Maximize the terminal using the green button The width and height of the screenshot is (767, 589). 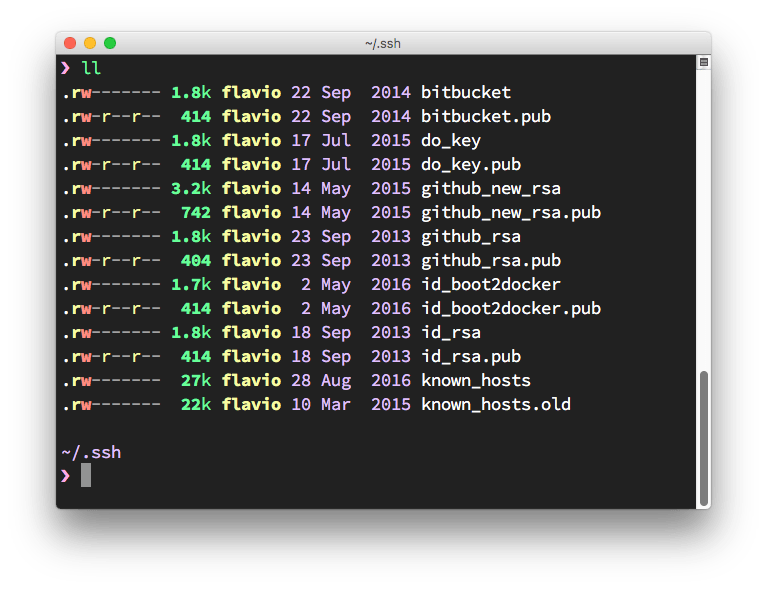tap(110, 43)
